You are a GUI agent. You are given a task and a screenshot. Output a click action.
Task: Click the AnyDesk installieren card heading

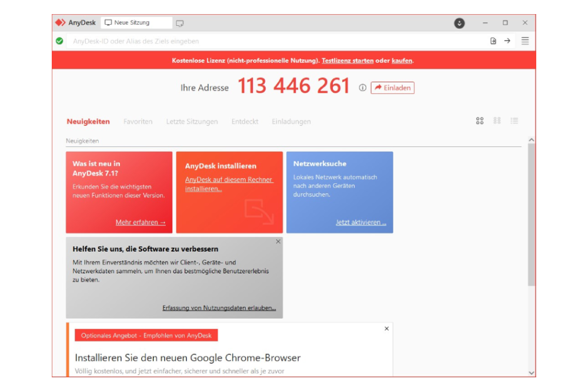click(x=220, y=166)
